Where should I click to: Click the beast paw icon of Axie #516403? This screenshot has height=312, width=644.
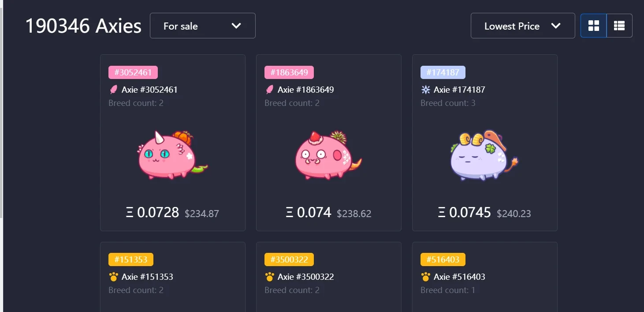tap(425, 277)
